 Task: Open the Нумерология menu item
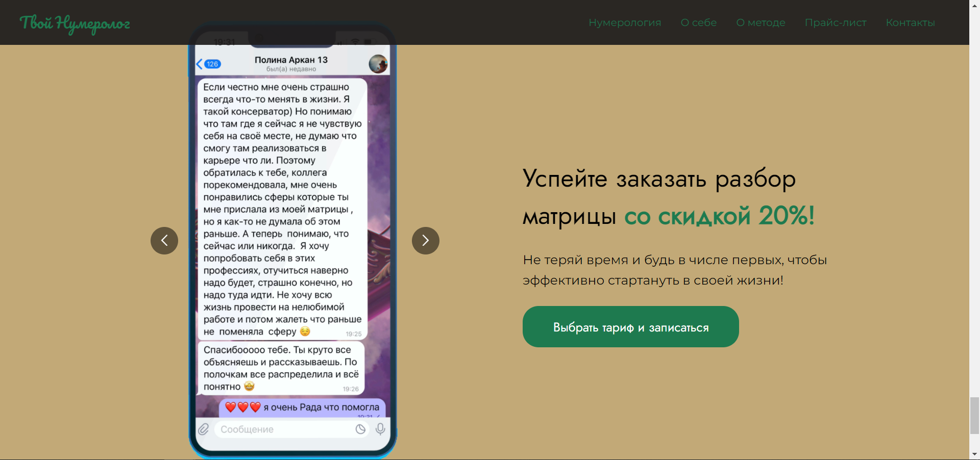625,22
